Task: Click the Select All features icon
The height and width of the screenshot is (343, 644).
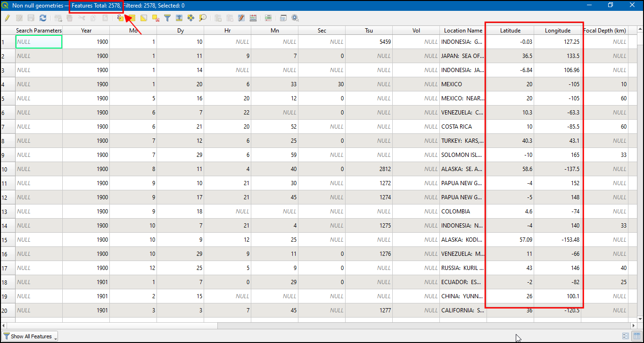Action: (132, 18)
